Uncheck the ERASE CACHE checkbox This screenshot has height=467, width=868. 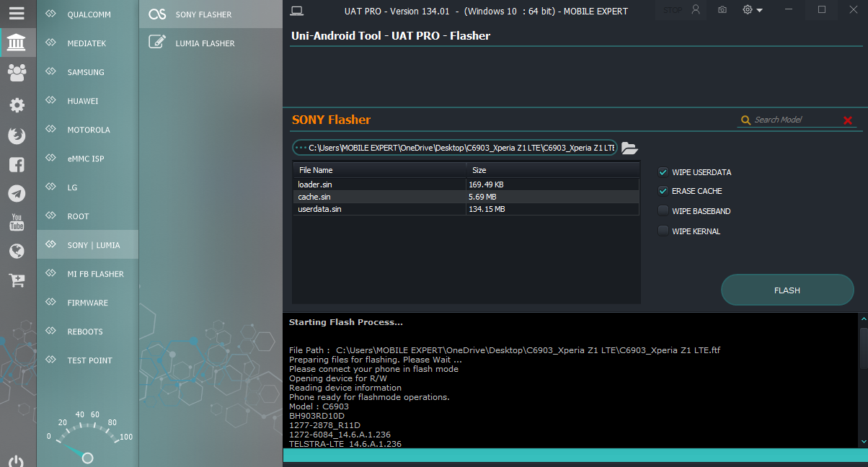(663, 191)
